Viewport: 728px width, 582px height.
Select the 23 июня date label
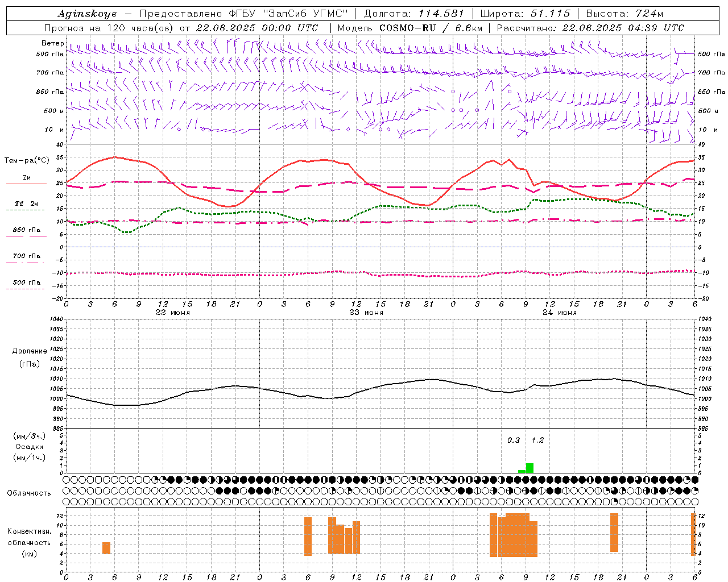pos(366,313)
